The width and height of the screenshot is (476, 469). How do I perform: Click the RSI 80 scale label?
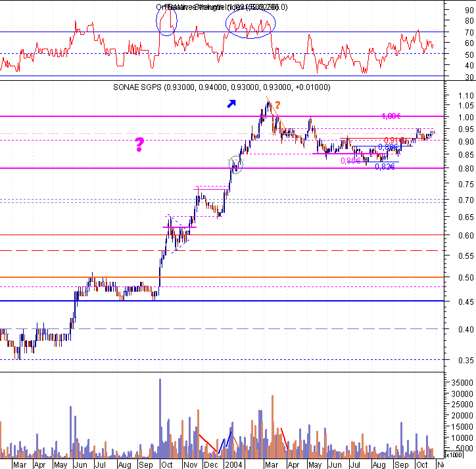click(469, 20)
